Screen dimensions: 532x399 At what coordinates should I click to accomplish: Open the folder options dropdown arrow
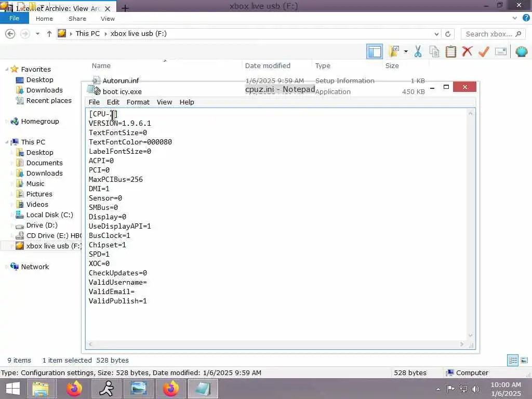click(406, 51)
